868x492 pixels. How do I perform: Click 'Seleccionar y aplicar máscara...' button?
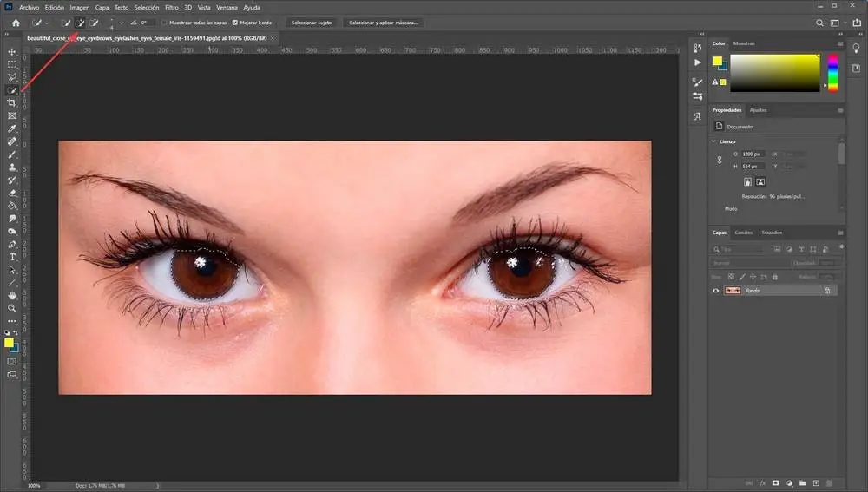tap(384, 23)
